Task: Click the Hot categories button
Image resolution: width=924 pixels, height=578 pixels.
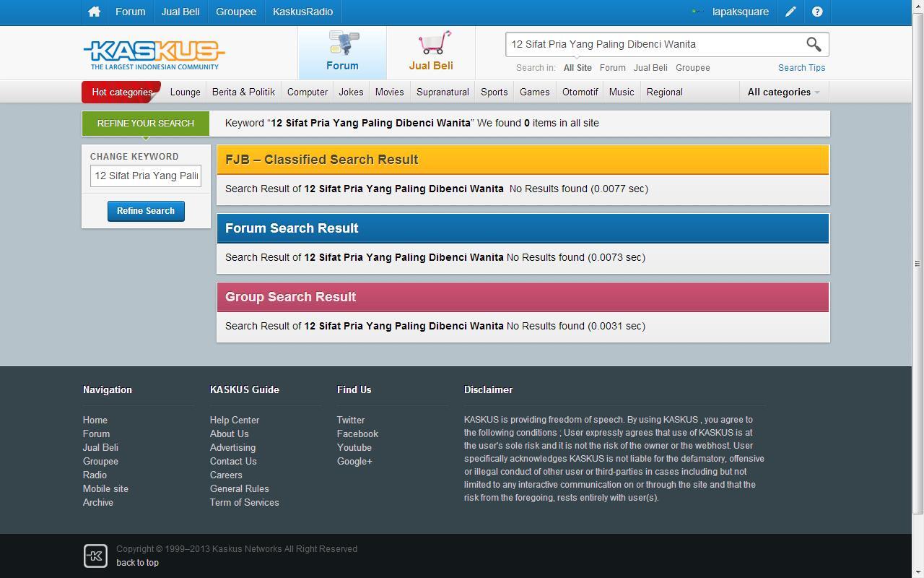Action: [x=121, y=92]
